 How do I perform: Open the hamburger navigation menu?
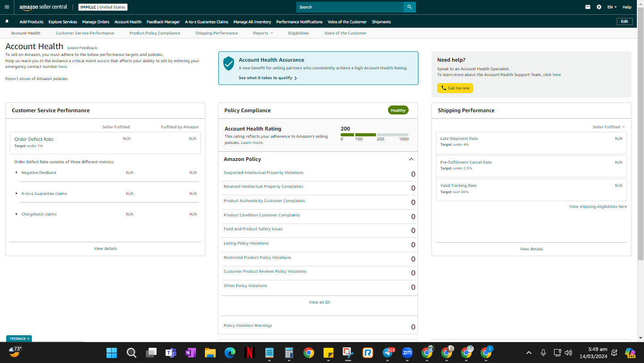pos(6,7)
